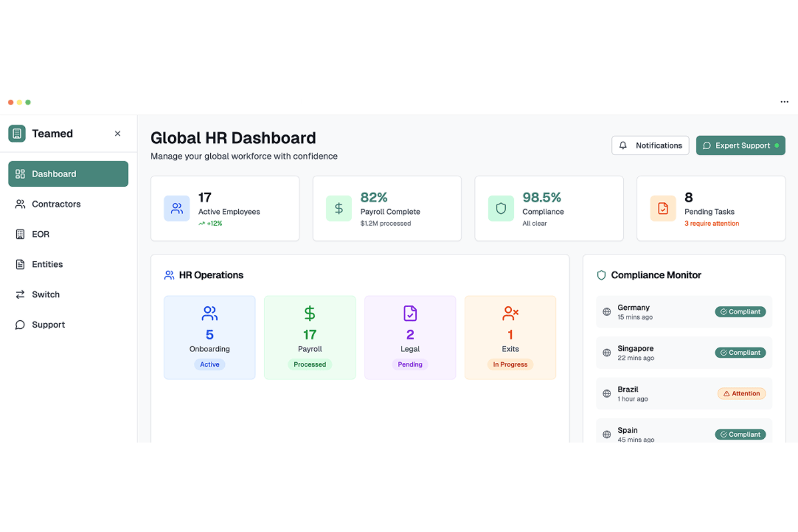Screen dimensions: 798x532
Task: Click the 'Pending' badge on Legal
Action: [x=410, y=364]
